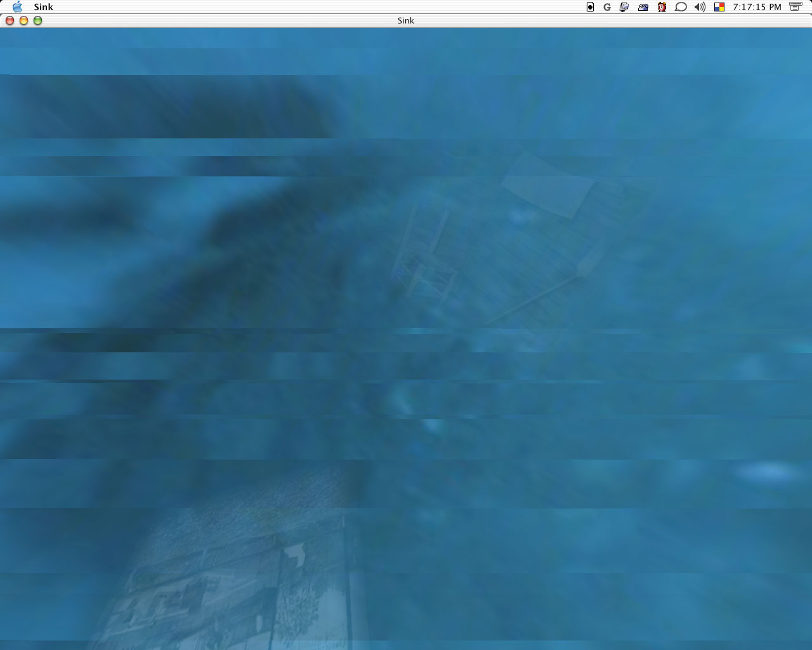Open the gray G menu bar icon

[607, 7]
